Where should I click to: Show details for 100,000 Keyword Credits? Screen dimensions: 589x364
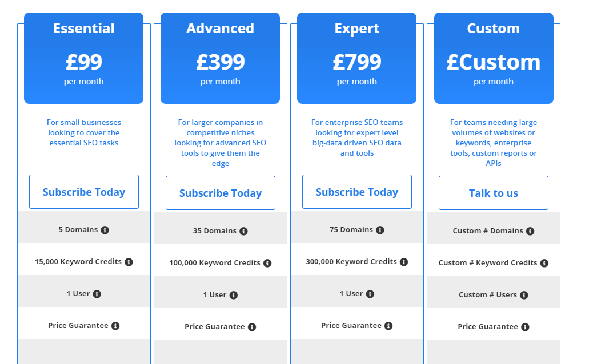269,262
